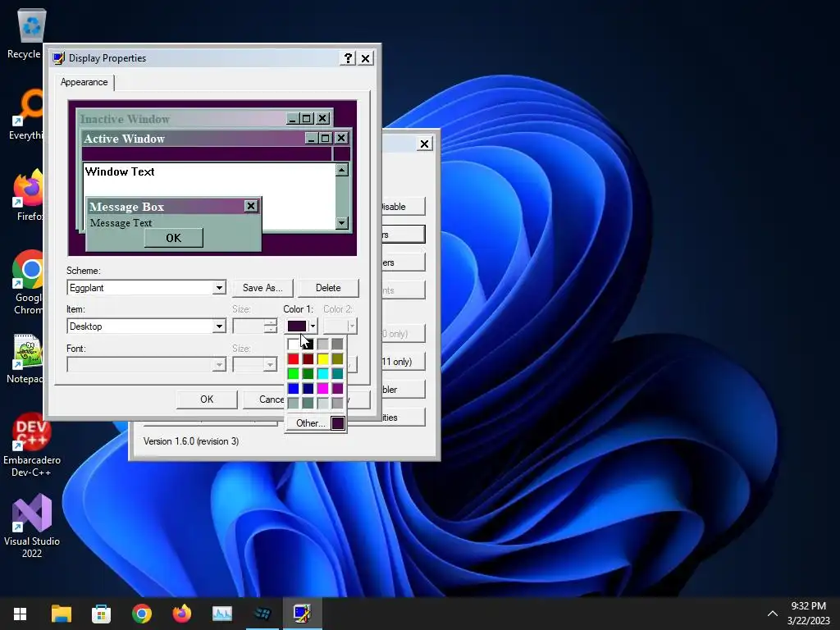Select the Firefox desktop shortcut
840x630 pixels.
pos(30,195)
